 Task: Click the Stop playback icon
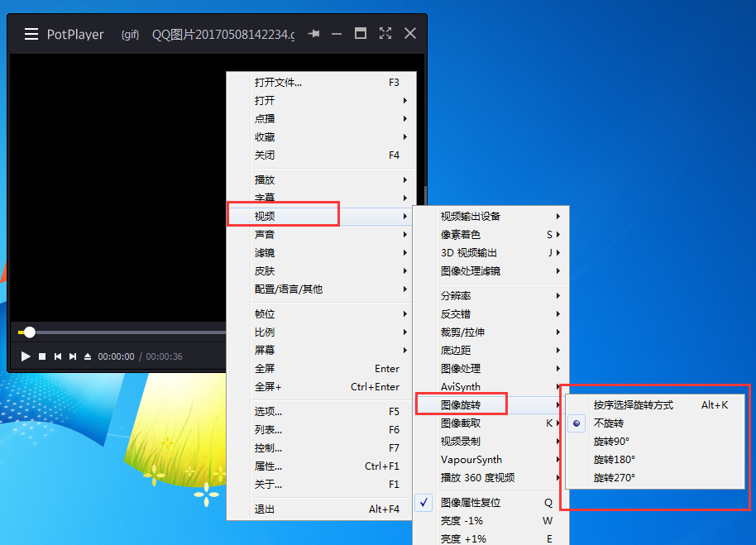(x=43, y=356)
